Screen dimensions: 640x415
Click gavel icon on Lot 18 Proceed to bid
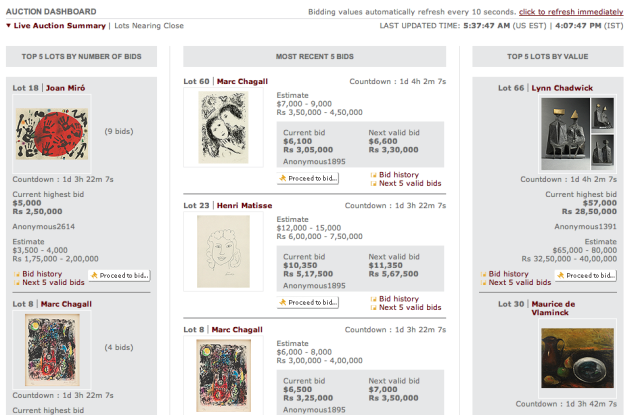(x=95, y=275)
